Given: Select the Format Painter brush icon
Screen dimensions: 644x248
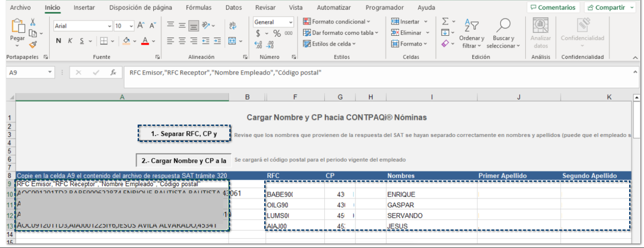Looking at the screenshot, I should 33,44.
